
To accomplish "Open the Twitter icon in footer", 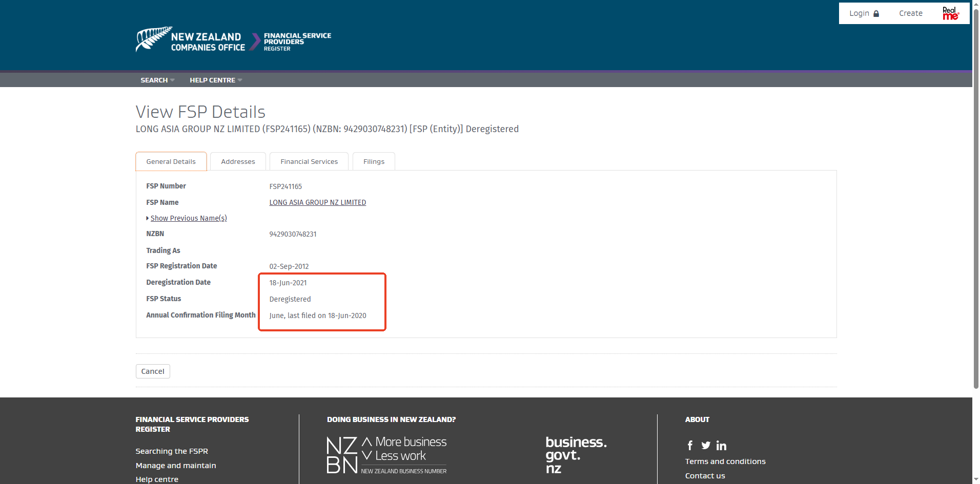I will pyautogui.click(x=706, y=446).
